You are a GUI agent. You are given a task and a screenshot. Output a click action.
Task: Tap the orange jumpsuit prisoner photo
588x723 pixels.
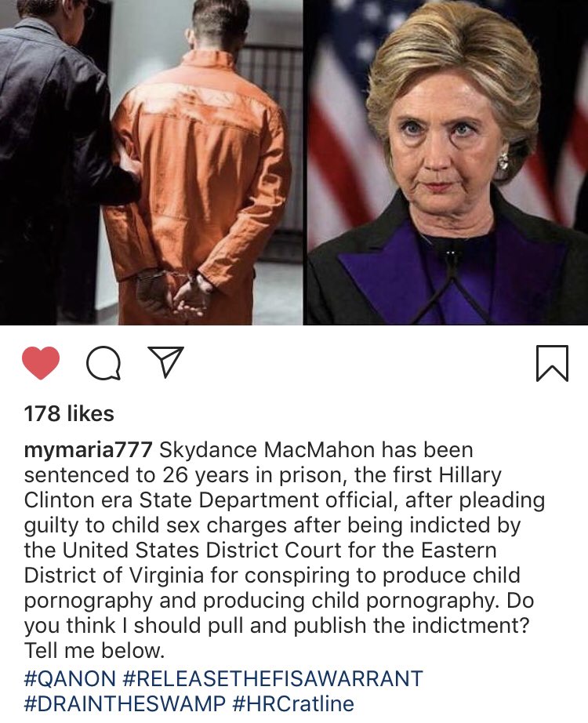coord(151,162)
